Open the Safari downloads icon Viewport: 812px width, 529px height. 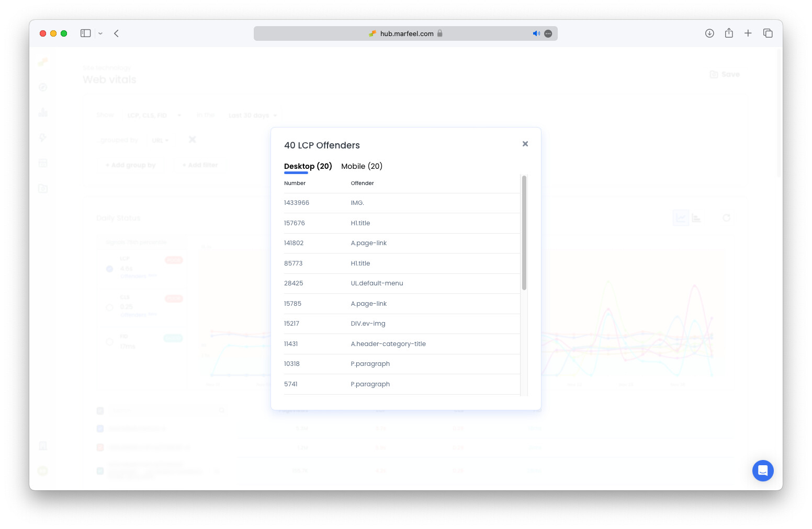pos(709,33)
